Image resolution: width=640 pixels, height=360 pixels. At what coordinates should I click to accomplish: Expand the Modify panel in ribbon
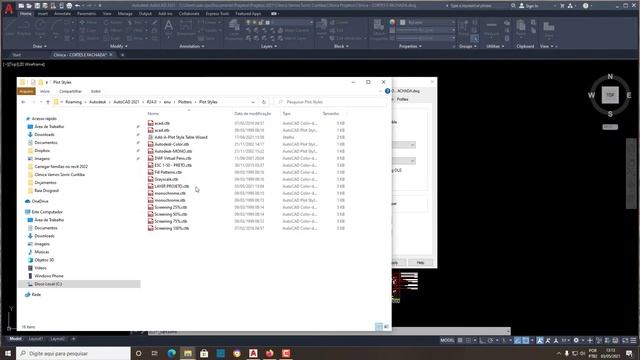[x=119, y=46]
